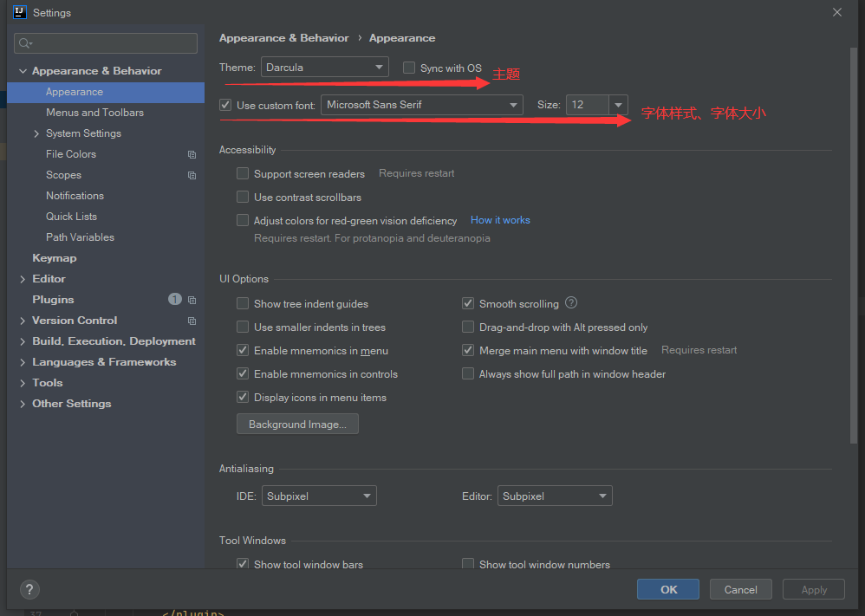
Task: Open the Theme dropdown showing Darcula
Action: click(324, 68)
